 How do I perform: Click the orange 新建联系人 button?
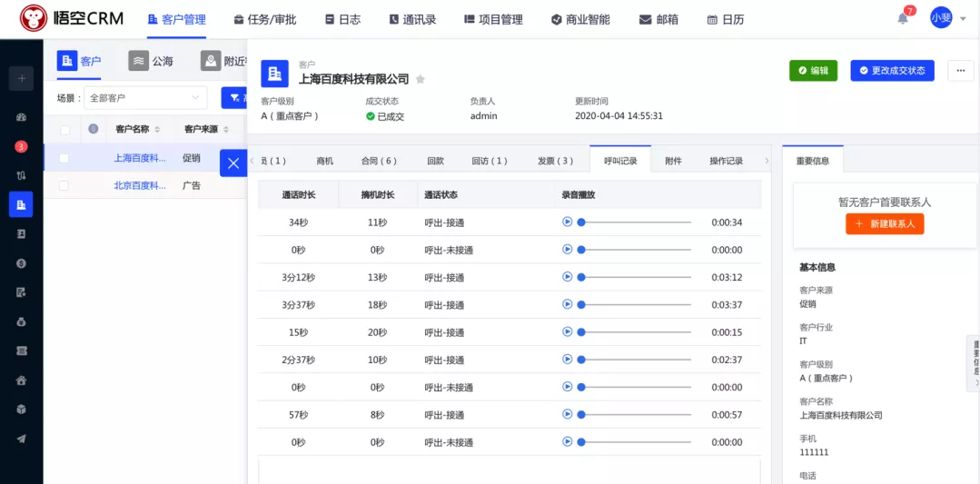885,223
